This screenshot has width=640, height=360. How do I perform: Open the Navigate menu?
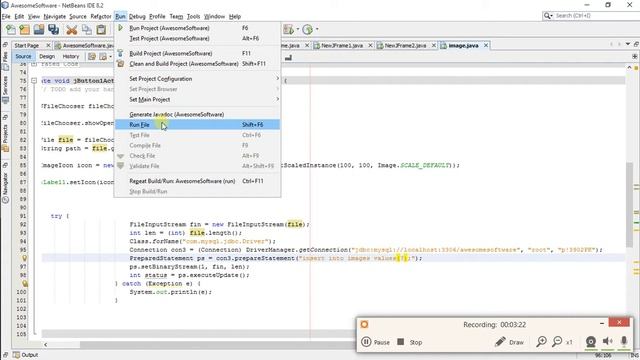[x=55, y=16]
